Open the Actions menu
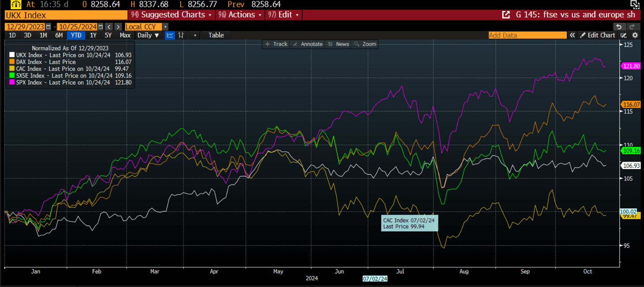The width and height of the screenshot is (644, 287). 241,15
